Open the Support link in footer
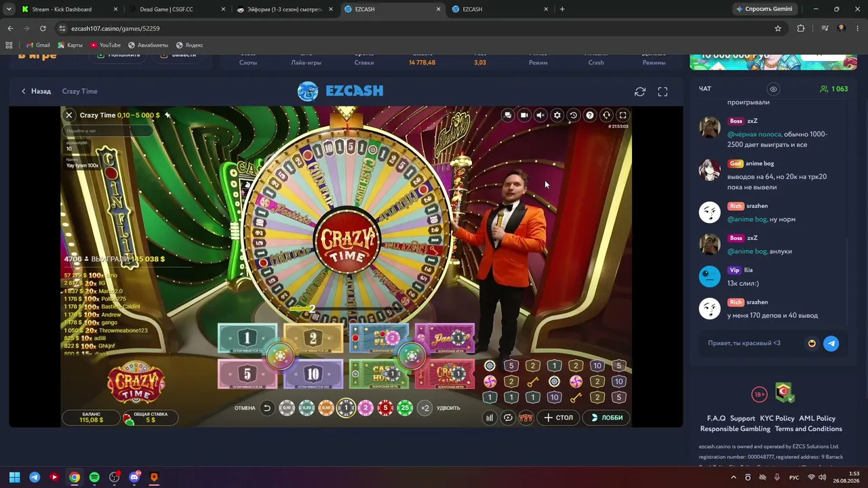The height and width of the screenshot is (488, 868). coord(743,418)
